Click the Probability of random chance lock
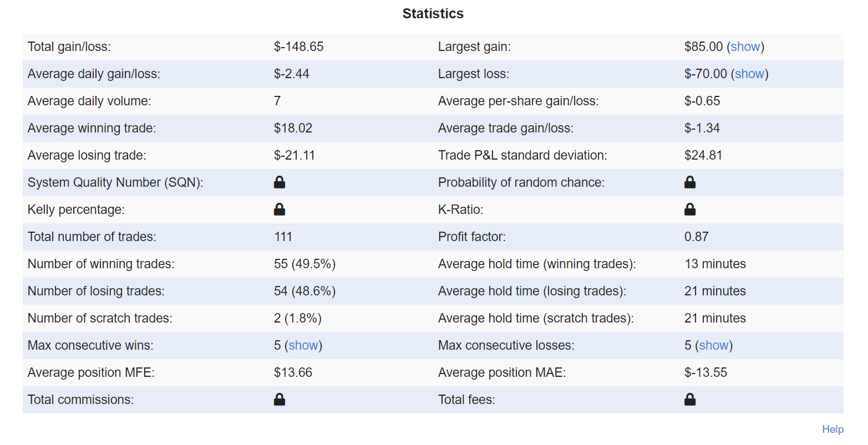This screenshot has width=868, height=445. (690, 182)
